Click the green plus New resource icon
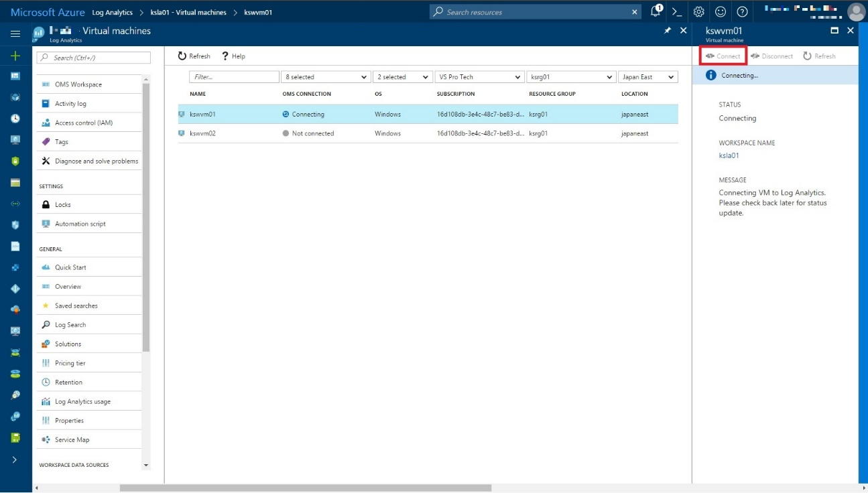 15,56
